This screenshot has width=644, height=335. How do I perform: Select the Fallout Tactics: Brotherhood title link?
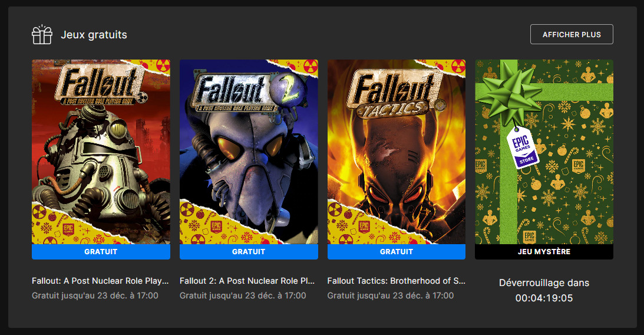point(396,281)
